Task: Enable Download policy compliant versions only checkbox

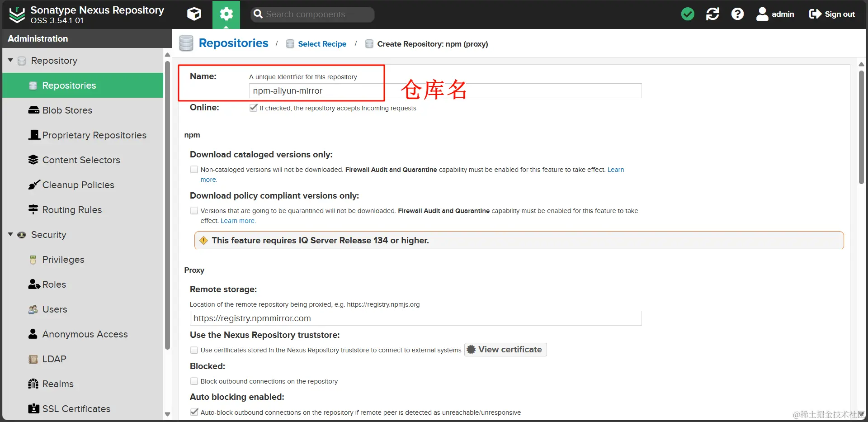Action: tap(194, 211)
